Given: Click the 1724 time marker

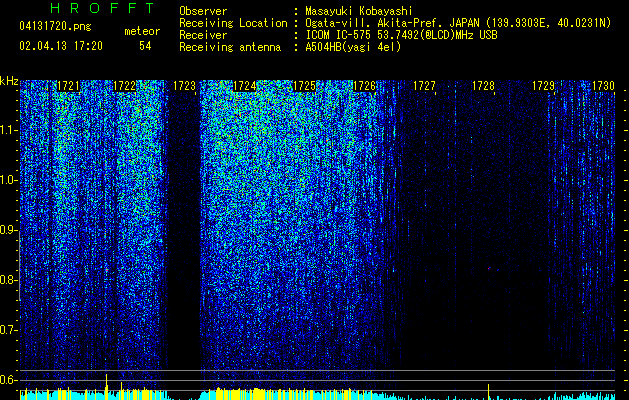Looking at the screenshot, I should click(x=244, y=86).
